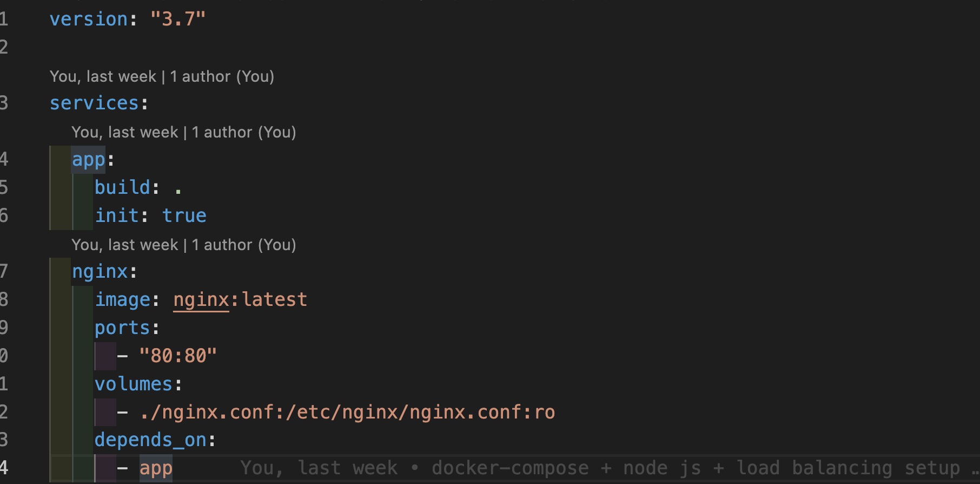Click 'You, last week' CodeLens above app service
This screenshot has width=980, height=484.
pyautogui.click(x=124, y=132)
